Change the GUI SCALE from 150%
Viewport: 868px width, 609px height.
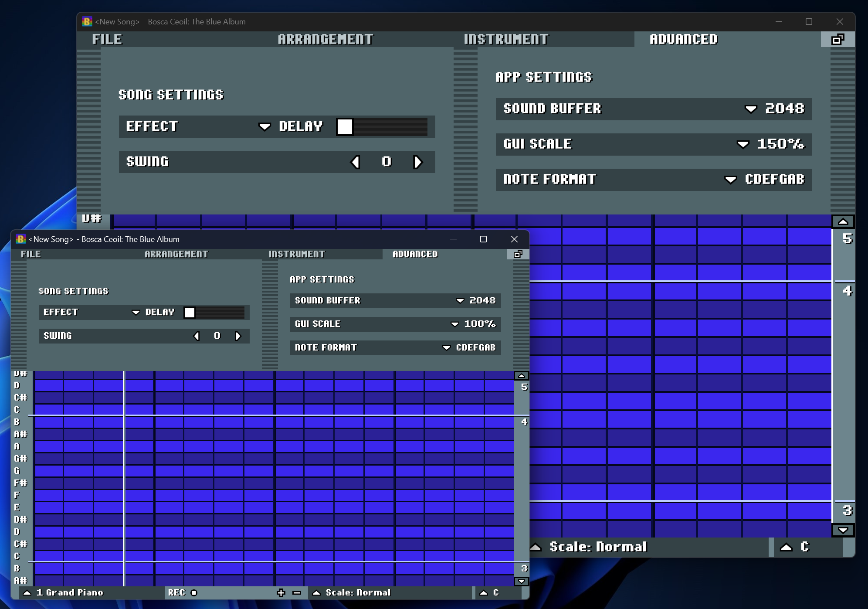pyautogui.click(x=743, y=144)
